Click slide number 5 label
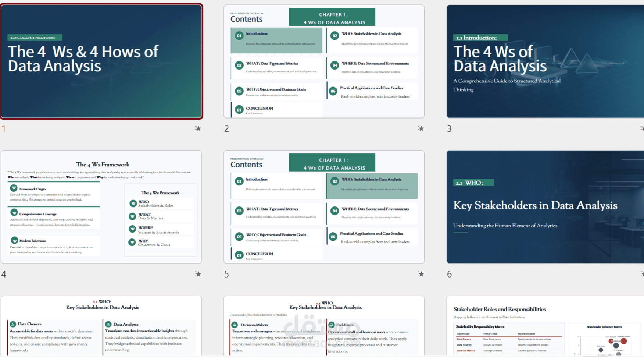Viewport: 644px width, 357px height. (226, 274)
